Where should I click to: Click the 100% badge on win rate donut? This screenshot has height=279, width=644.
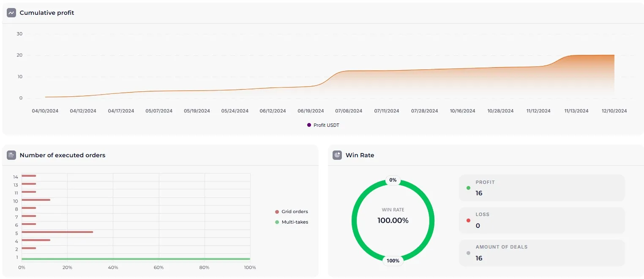(393, 261)
